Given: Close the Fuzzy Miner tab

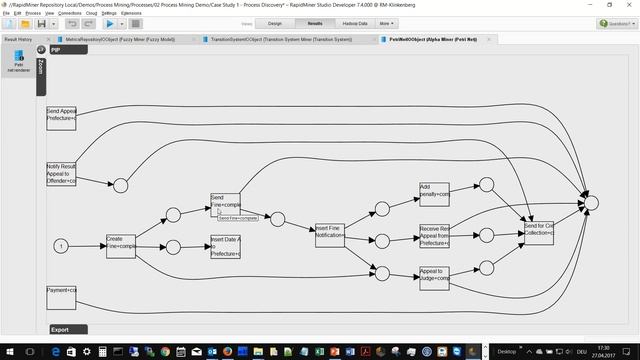Looking at the screenshot, I should click(194, 40).
